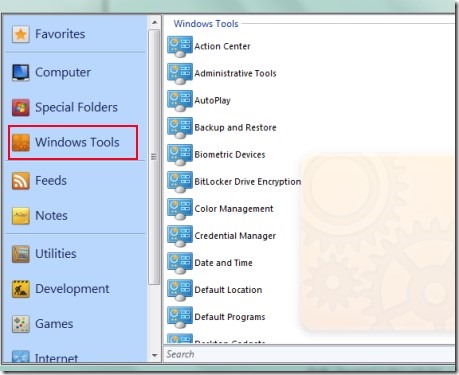Click the icon beside Default Location
Viewport: 459px width, 375px height.
180,290
